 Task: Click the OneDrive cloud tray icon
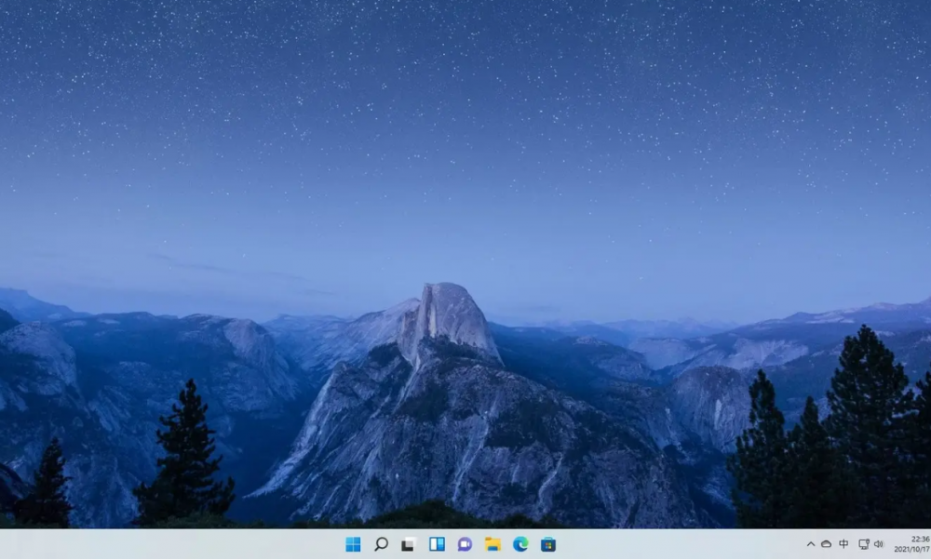click(x=826, y=544)
